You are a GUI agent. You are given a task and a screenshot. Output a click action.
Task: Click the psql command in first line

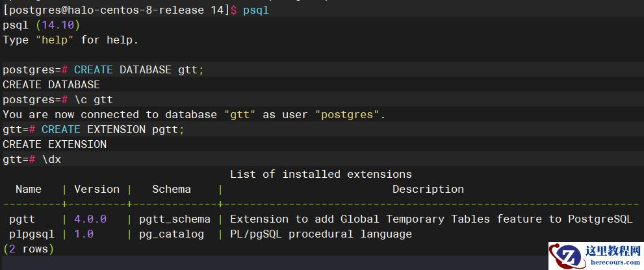click(x=255, y=11)
